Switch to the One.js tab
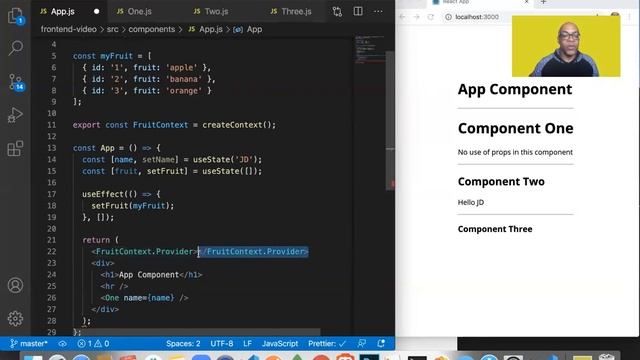Screen dimensions: 640x360 140,11
